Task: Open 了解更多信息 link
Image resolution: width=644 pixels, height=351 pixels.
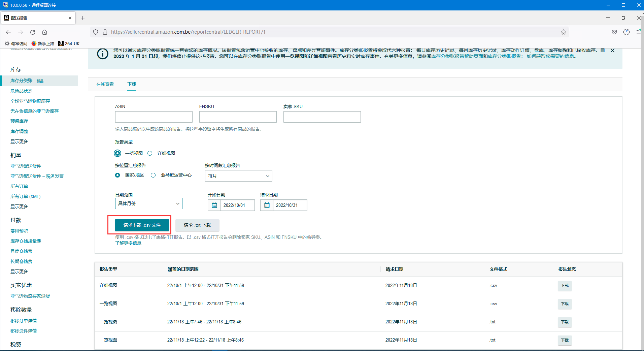Action: pos(128,243)
